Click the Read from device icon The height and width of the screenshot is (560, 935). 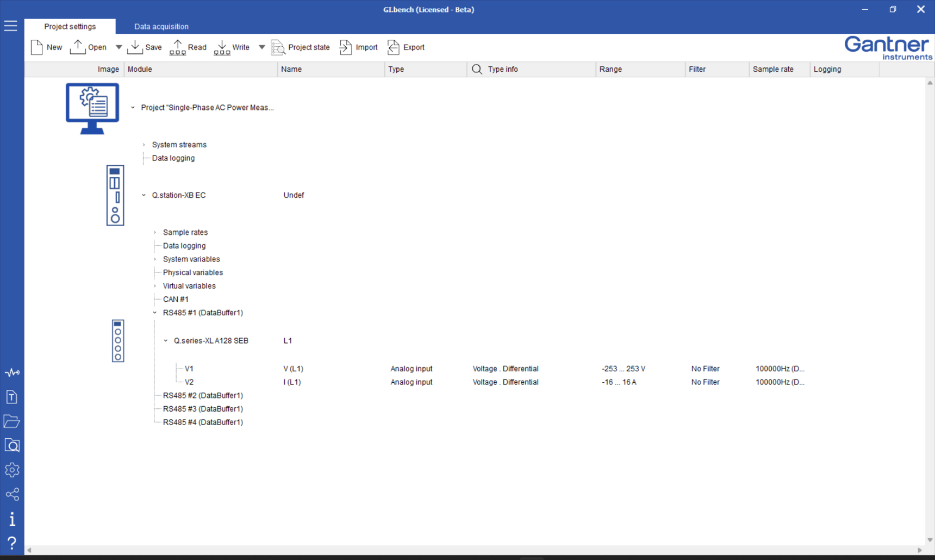(177, 47)
